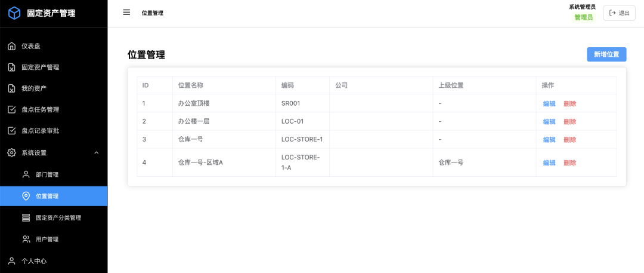Edit the 办公楼一层 row
This screenshot has width=644, height=273.
click(549, 121)
